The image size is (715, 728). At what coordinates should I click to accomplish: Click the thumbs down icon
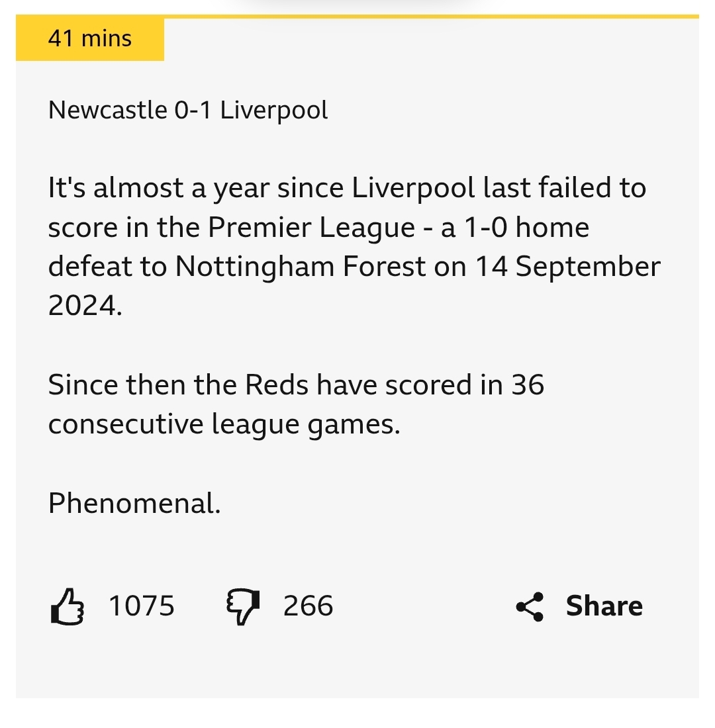tap(243, 606)
